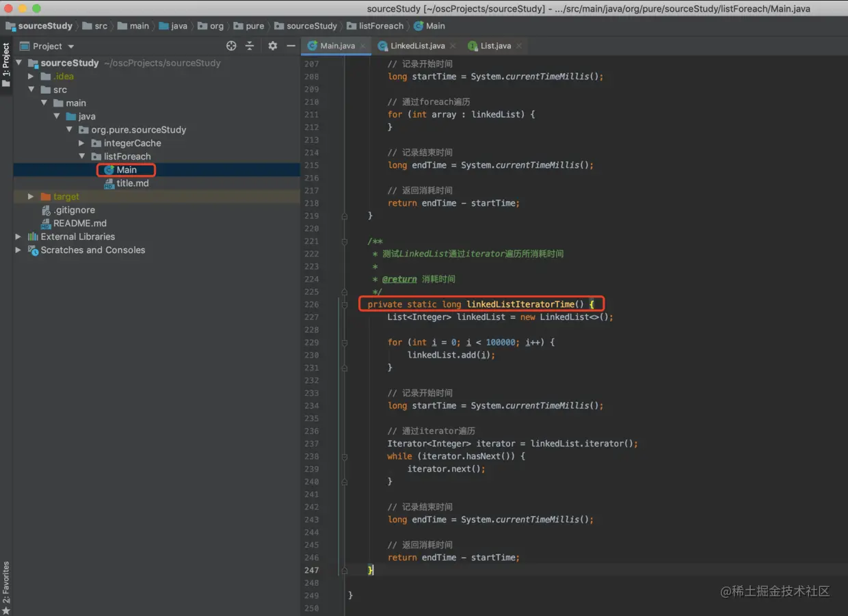Select External Libraries in tree
848x616 pixels.
tap(71, 237)
